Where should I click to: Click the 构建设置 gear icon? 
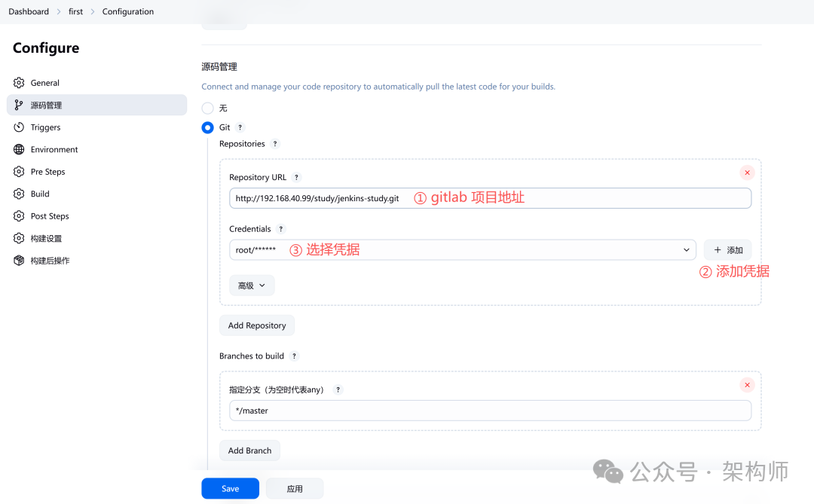click(19, 238)
